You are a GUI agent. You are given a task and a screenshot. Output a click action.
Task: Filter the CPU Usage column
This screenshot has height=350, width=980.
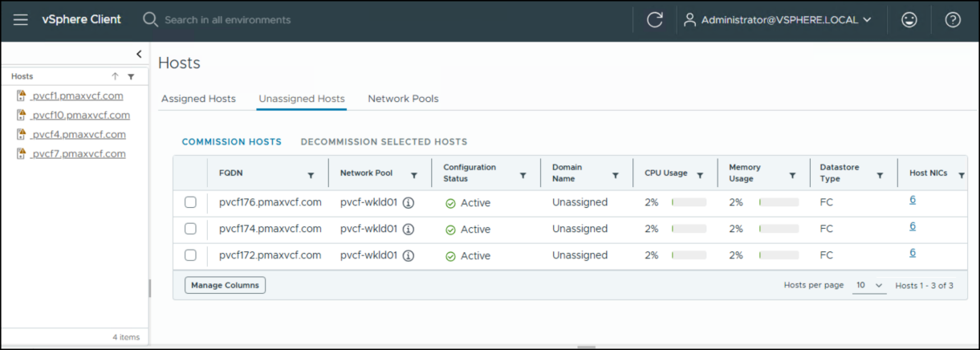pyautogui.click(x=700, y=175)
